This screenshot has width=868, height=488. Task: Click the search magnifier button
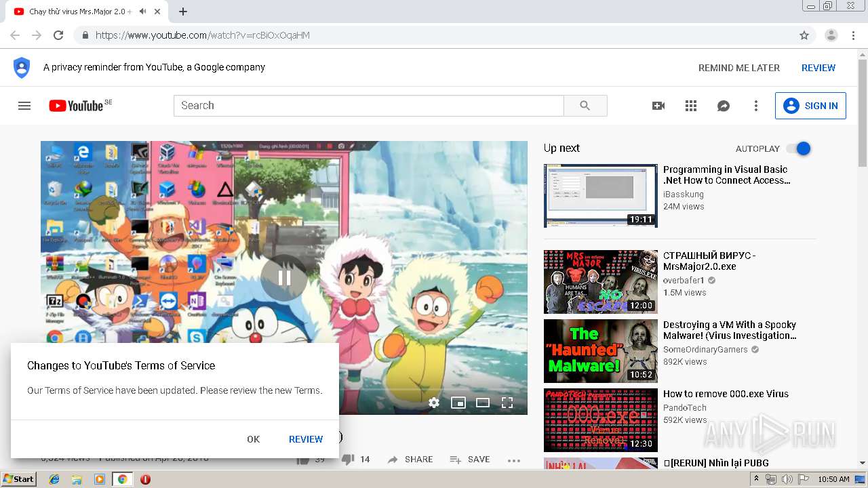click(585, 106)
